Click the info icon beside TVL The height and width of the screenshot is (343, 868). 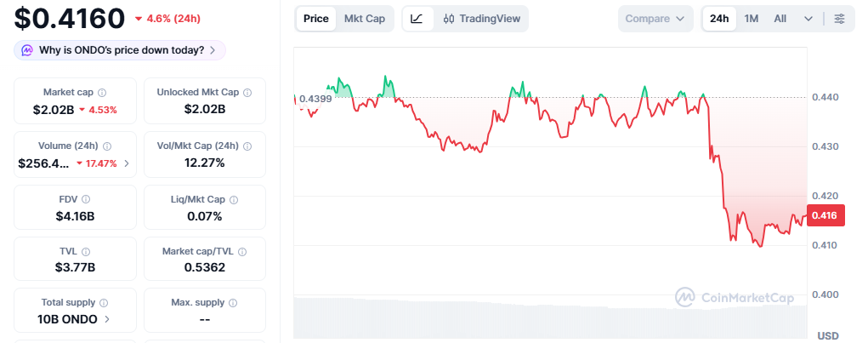tap(86, 252)
